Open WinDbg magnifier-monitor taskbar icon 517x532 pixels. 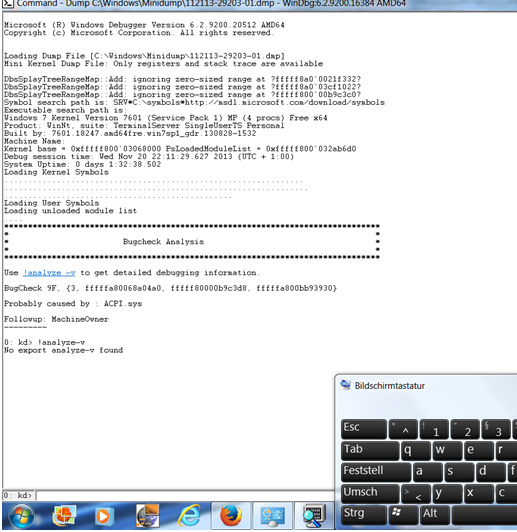point(314,516)
